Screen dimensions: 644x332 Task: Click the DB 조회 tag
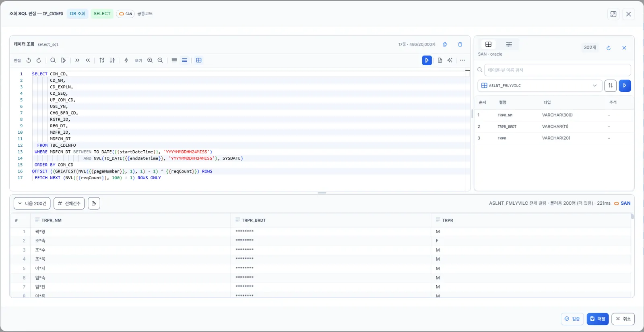coord(78,14)
